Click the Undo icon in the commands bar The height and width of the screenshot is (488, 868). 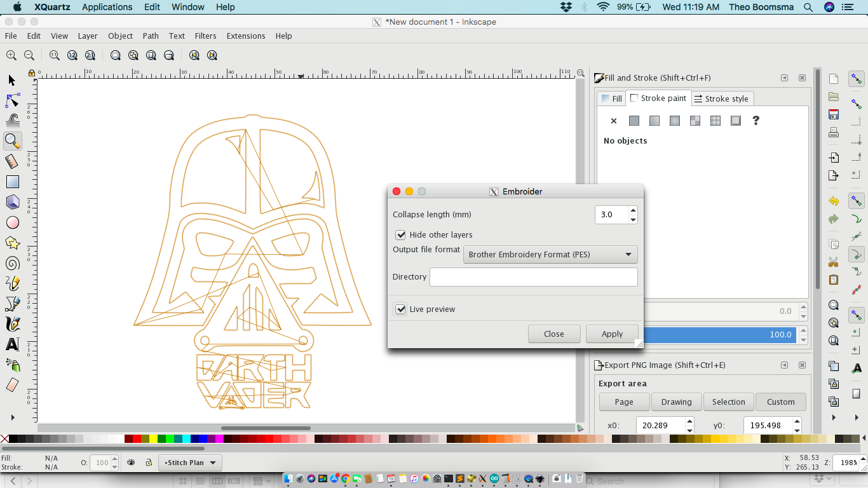click(833, 201)
